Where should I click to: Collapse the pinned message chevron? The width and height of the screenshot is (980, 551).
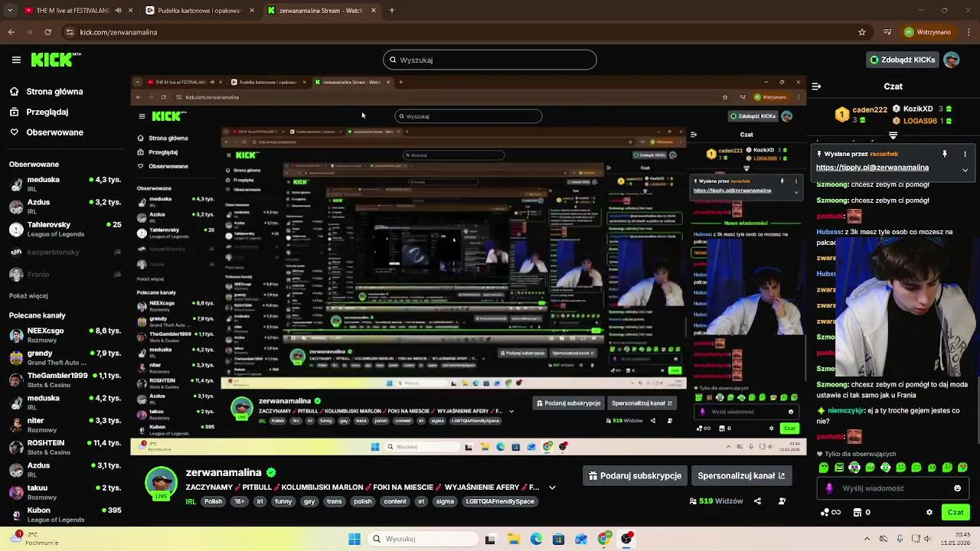click(965, 170)
